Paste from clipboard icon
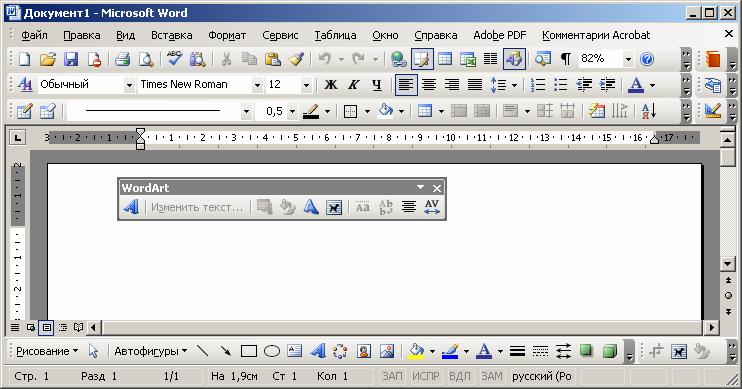The width and height of the screenshot is (742, 389). (x=273, y=59)
